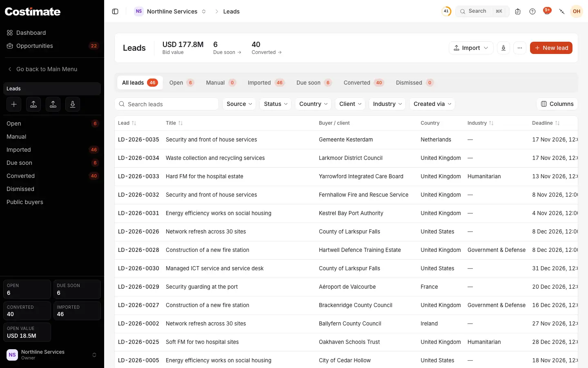Image resolution: width=588 pixels, height=368 pixels.
Task: Open the three-dot more options menu
Action: pyautogui.click(x=520, y=48)
